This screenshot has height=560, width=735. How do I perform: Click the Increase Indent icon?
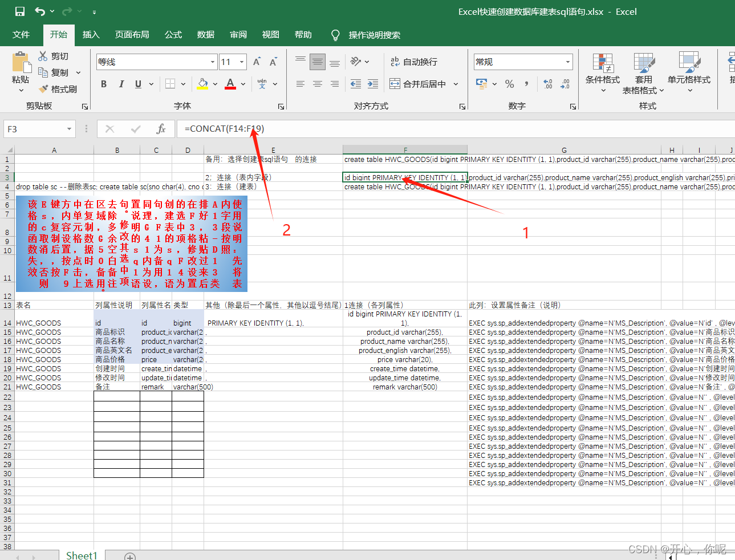373,84
